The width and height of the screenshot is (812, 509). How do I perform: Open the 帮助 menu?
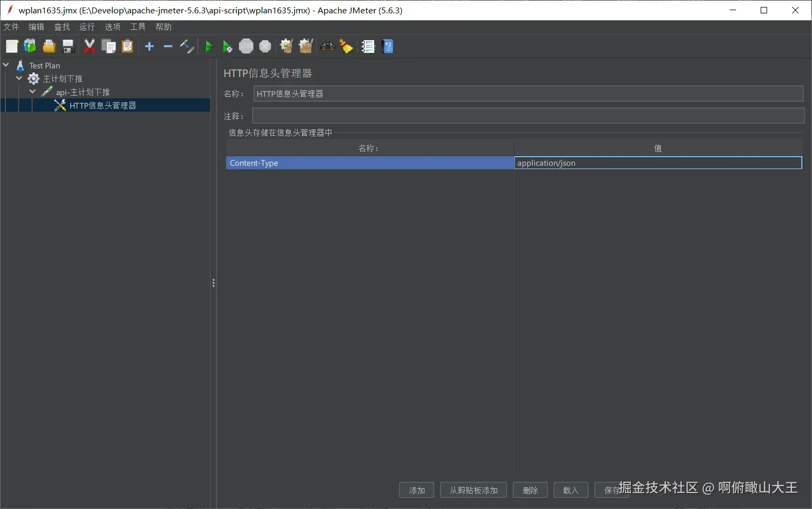[x=164, y=27]
